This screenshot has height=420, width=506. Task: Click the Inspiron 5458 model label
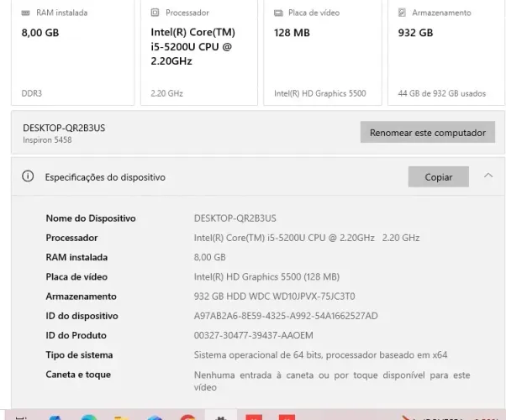[x=47, y=140]
